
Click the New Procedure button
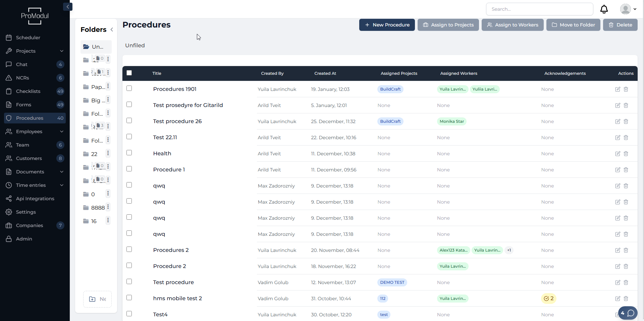pyautogui.click(x=387, y=25)
